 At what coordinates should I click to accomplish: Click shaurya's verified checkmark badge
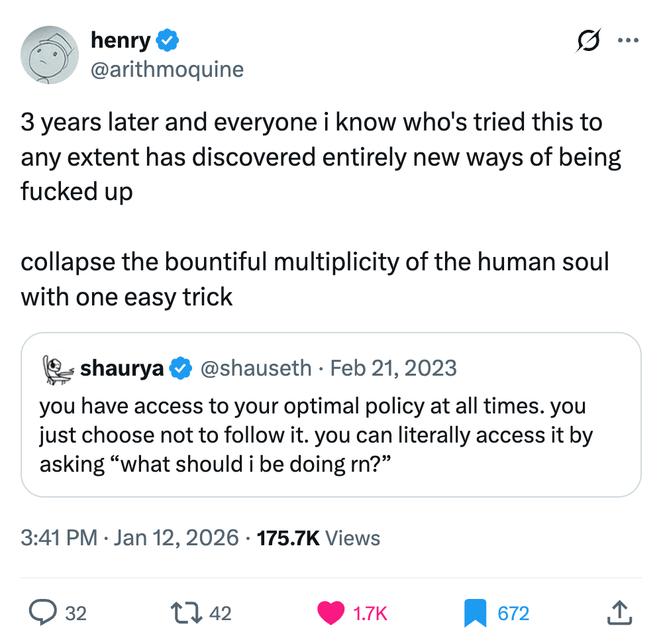pos(181,368)
